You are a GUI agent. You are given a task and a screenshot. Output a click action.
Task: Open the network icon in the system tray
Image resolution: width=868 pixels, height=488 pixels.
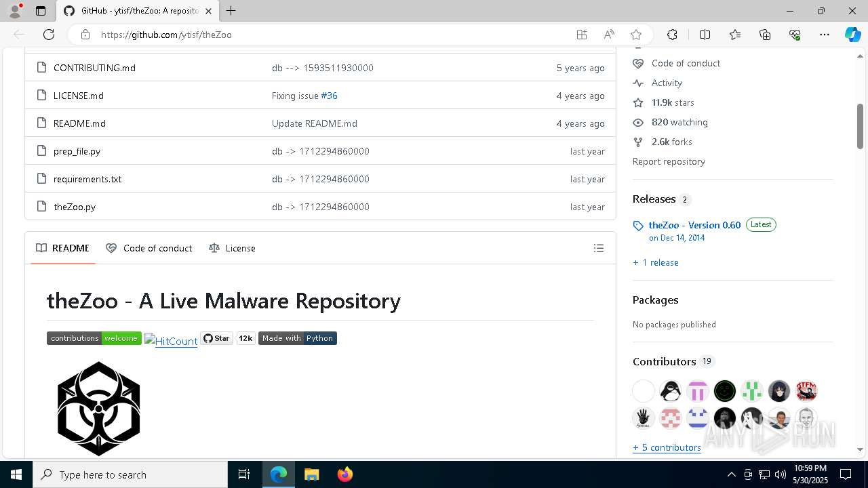point(764,474)
